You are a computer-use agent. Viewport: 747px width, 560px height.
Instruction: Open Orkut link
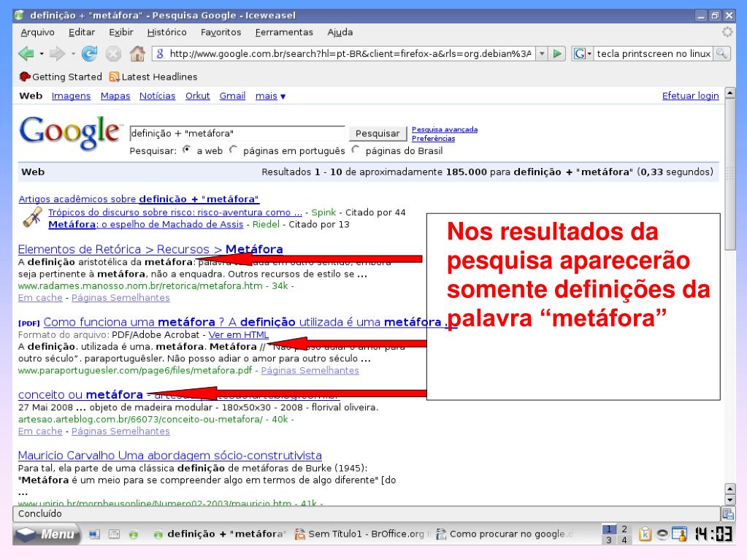click(x=198, y=96)
